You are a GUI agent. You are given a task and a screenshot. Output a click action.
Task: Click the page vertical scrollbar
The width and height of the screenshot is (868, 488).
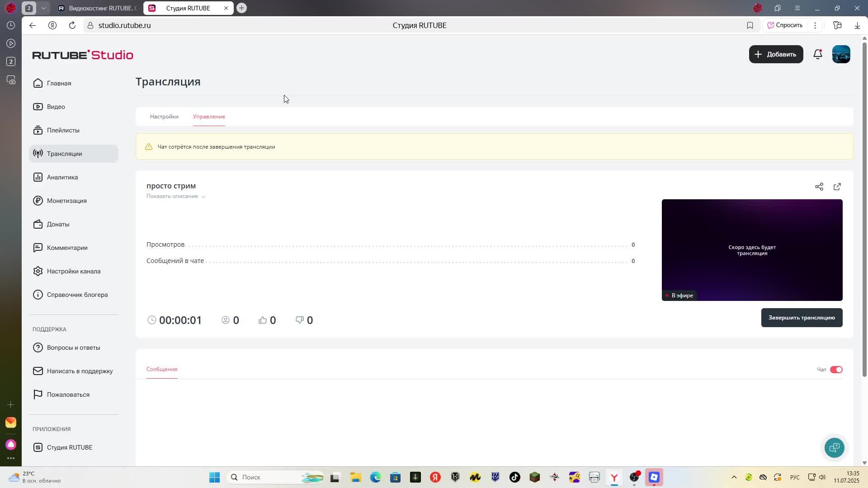click(x=864, y=210)
